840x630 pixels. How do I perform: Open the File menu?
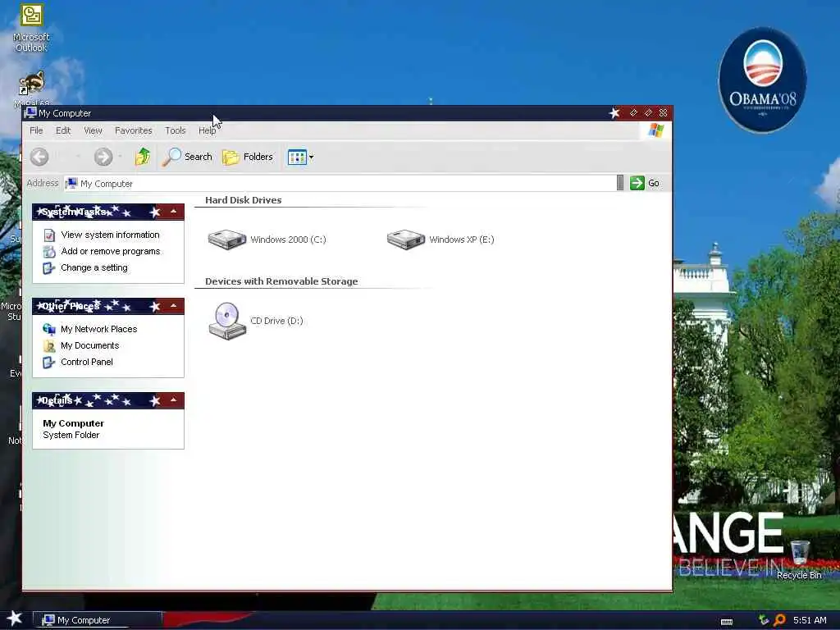(36, 130)
